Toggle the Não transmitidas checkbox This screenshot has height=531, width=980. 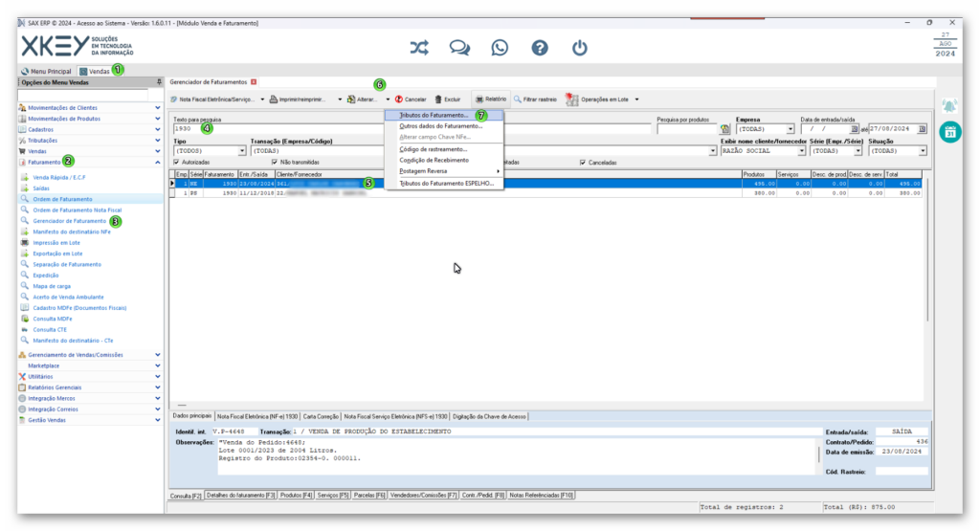[x=275, y=163]
